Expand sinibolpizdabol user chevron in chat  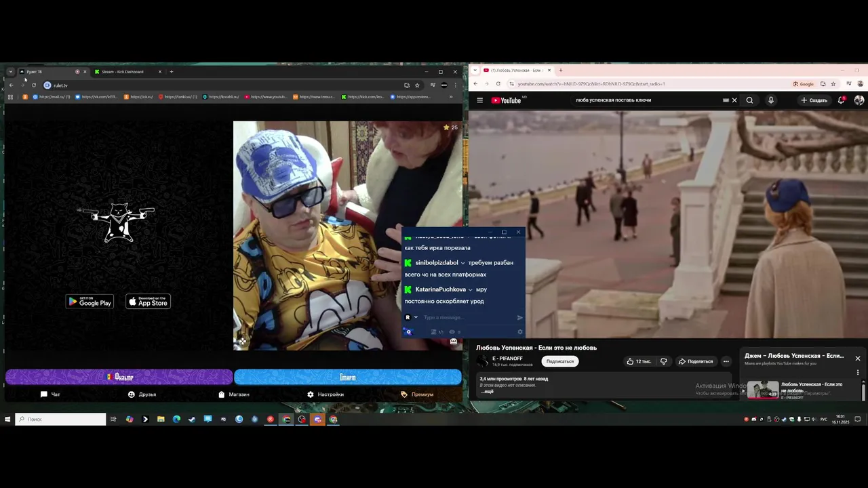(463, 263)
